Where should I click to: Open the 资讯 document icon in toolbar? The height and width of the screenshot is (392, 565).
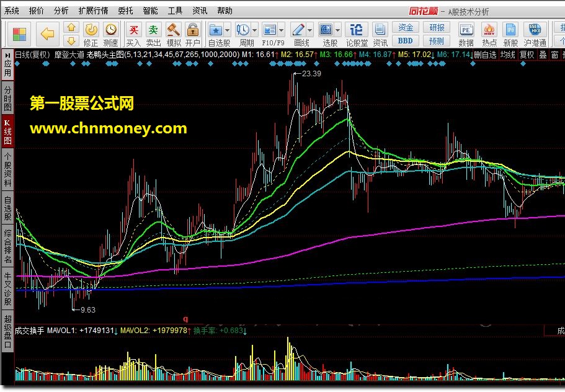[380, 30]
